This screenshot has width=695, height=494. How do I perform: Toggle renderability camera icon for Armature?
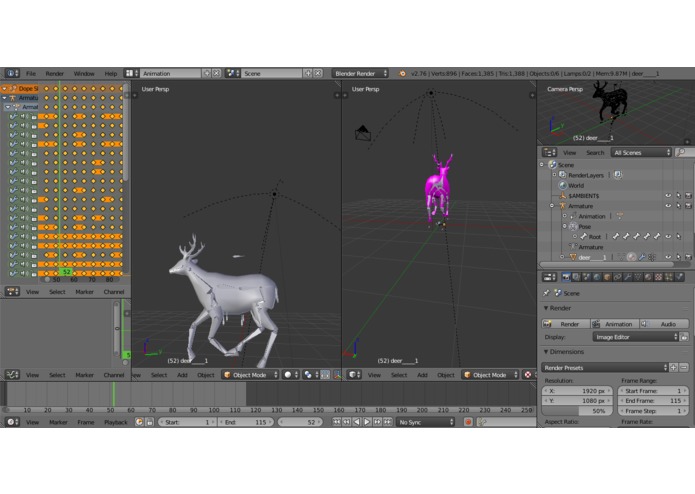pyautogui.click(x=688, y=206)
